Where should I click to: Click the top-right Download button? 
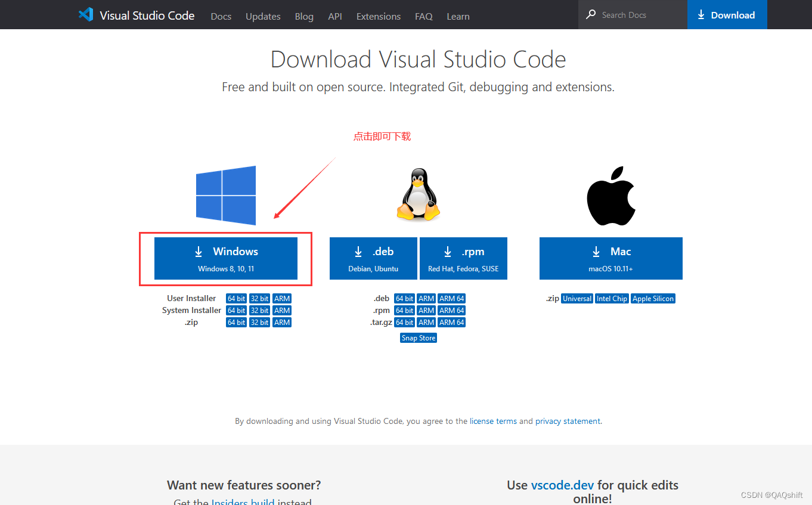pyautogui.click(x=727, y=14)
